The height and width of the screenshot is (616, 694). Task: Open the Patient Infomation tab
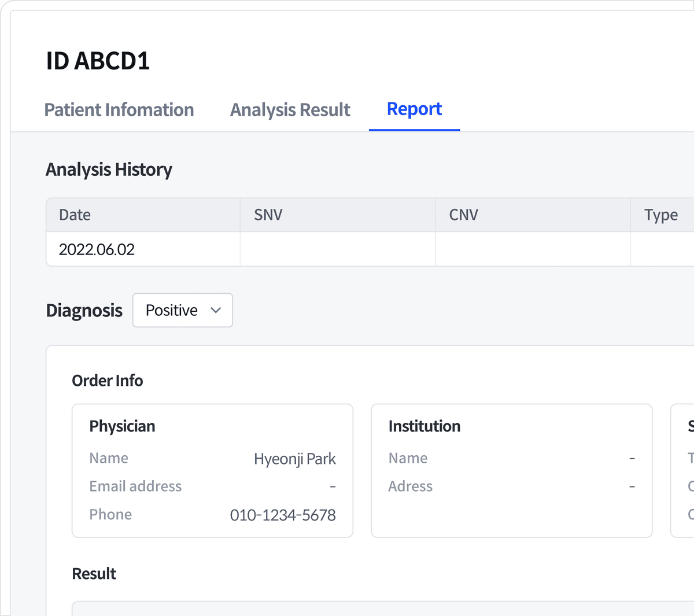pyautogui.click(x=119, y=109)
